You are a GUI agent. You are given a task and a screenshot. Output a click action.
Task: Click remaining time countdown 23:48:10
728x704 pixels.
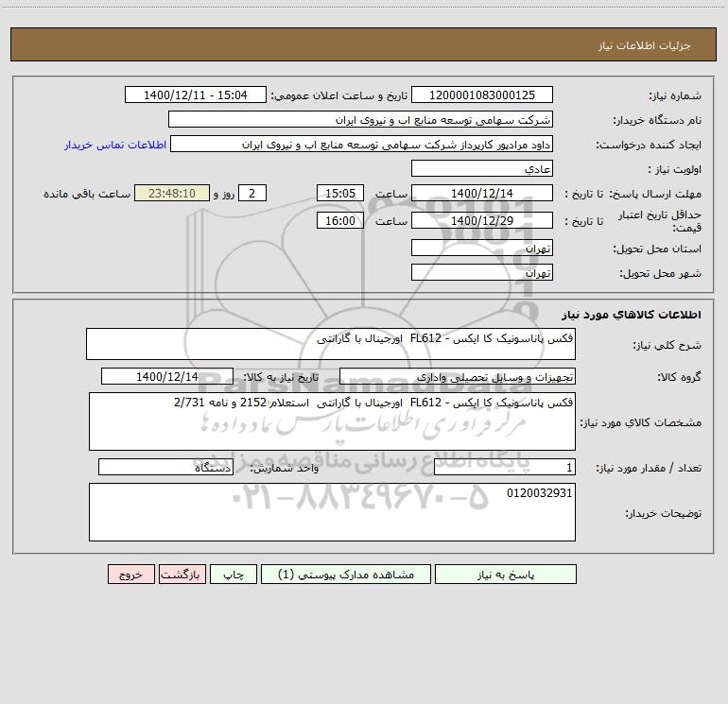pos(172,193)
